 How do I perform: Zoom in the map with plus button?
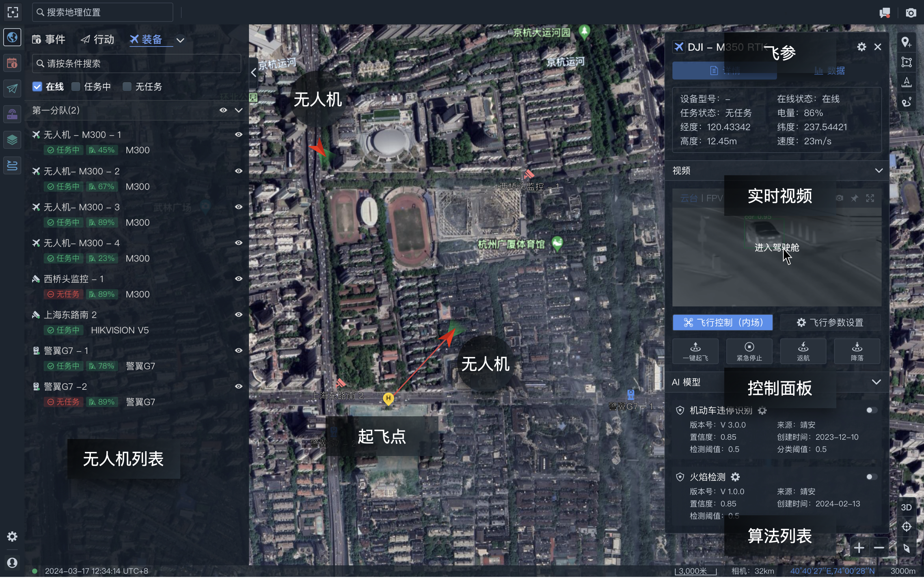tap(859, 548)
